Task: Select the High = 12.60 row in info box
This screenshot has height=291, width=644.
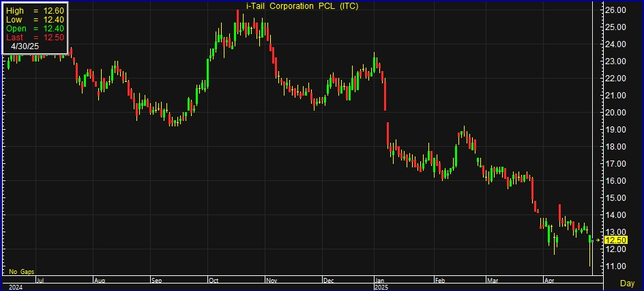Action: [x=35, y=11]
